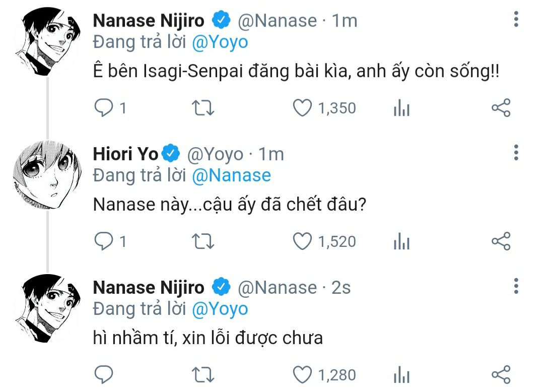
Task: Share Hiori Yo's tweet
Action: 501,242
